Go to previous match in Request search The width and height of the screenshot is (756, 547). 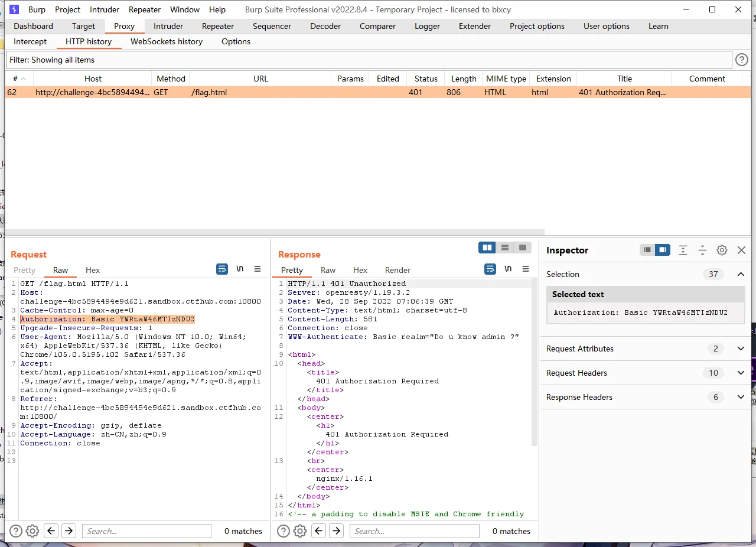(51, 531)
